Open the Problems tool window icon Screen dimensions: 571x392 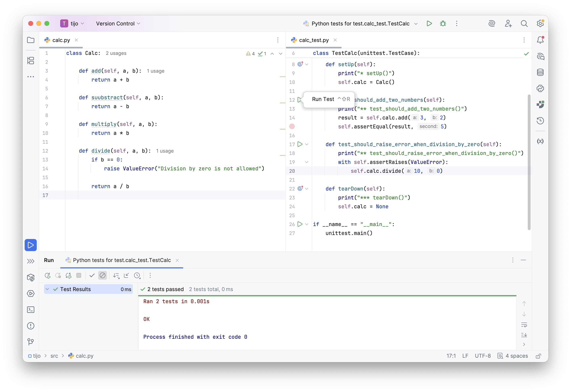(x=30, y=326)
